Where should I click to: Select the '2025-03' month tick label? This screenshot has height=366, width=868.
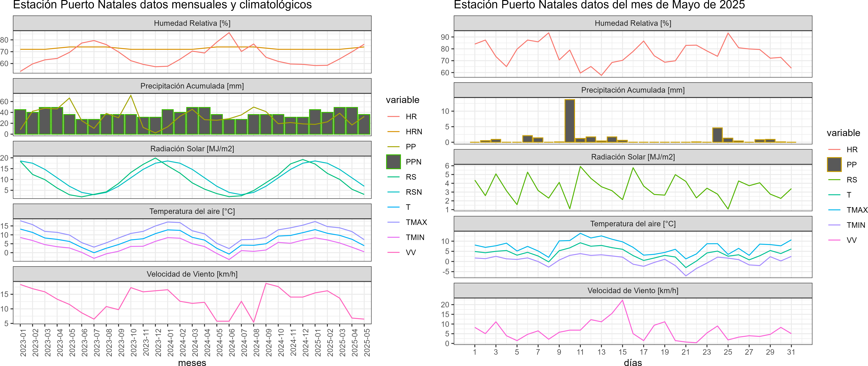(x=342, y=342)
